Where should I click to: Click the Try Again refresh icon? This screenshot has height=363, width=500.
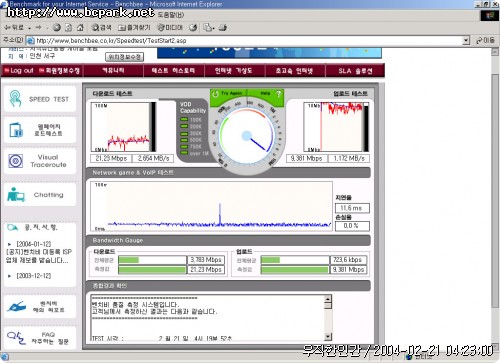pos(215,94)
